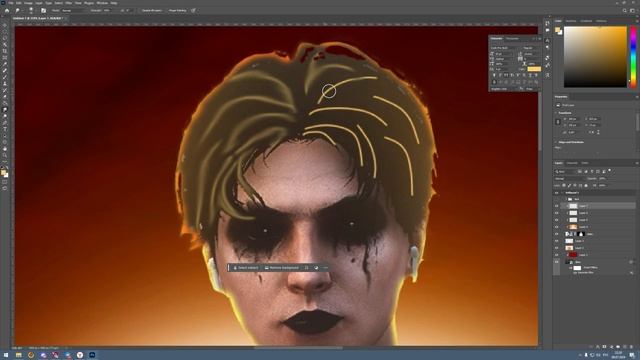Click the color picker field
Screen dimensions: 640x360
(595, 57)
